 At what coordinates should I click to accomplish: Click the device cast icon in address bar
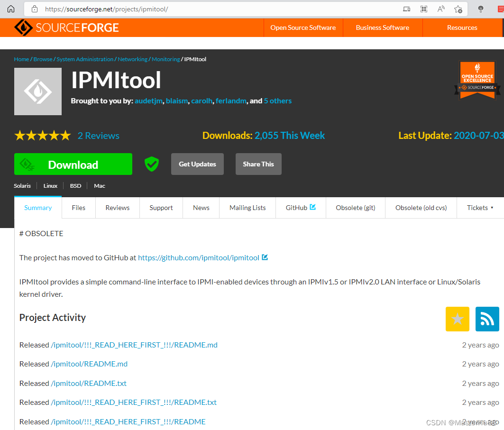pyautogui.click(x=407, y=9)
